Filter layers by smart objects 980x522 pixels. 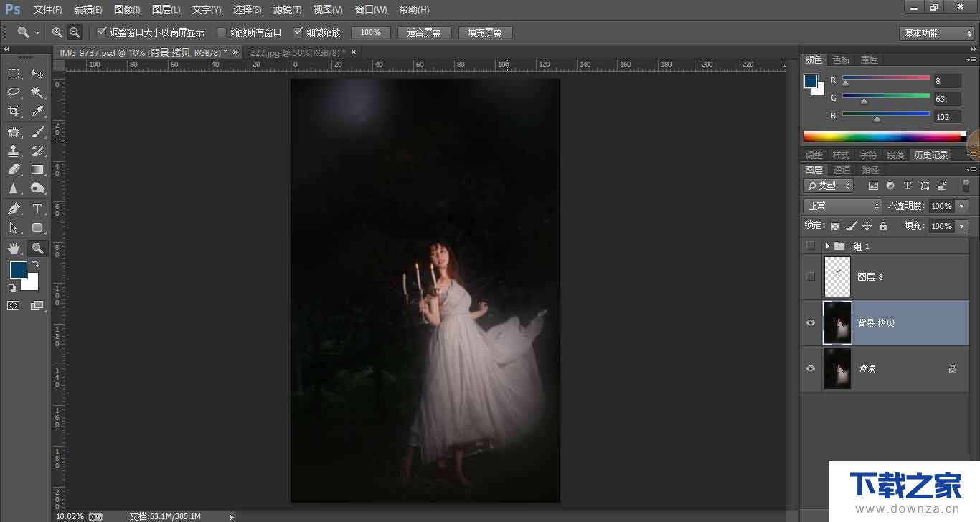click(941, 185)
